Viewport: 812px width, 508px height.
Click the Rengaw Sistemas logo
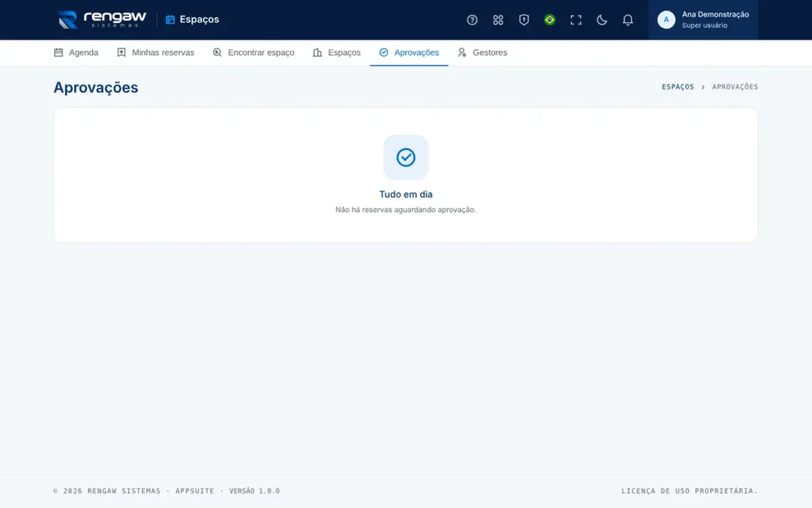(x=102, y=20)
